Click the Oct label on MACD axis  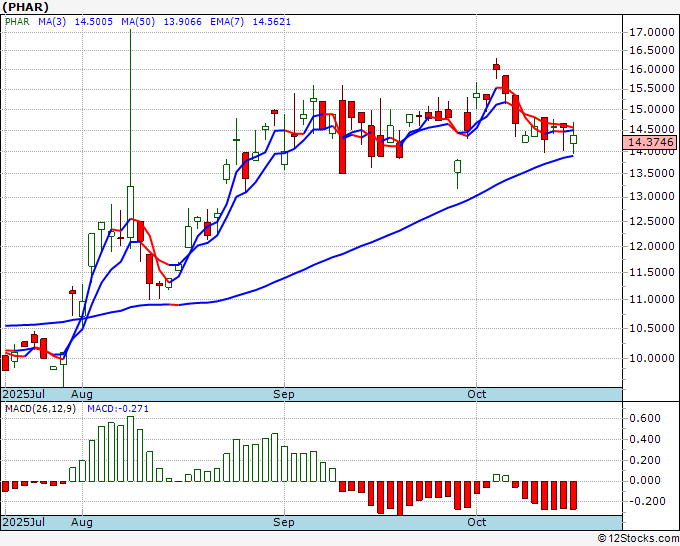point(477,522)
